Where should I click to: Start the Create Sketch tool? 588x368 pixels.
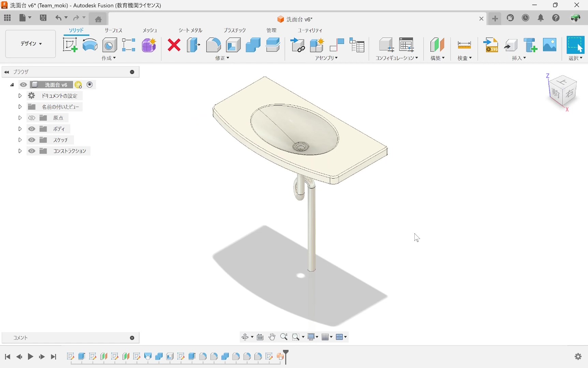click(70, 45)
